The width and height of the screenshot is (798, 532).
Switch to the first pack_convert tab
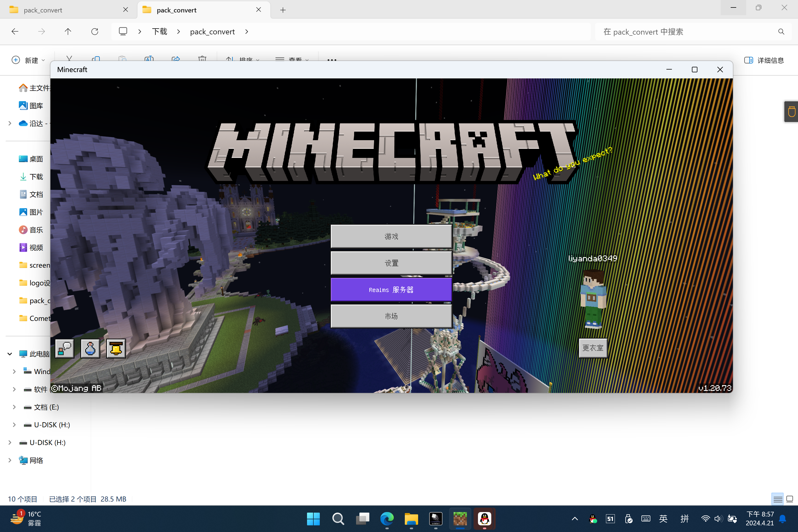[x=68, y=10]
